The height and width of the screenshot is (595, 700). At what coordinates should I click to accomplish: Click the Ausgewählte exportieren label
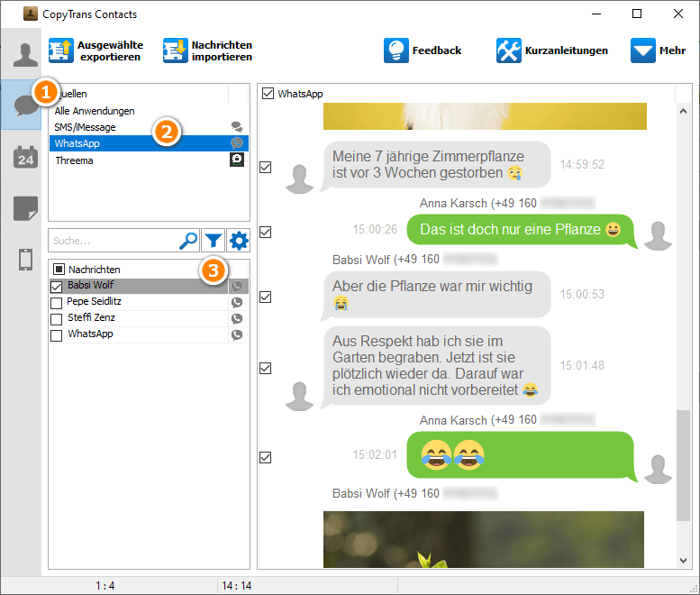coord(110,50)
